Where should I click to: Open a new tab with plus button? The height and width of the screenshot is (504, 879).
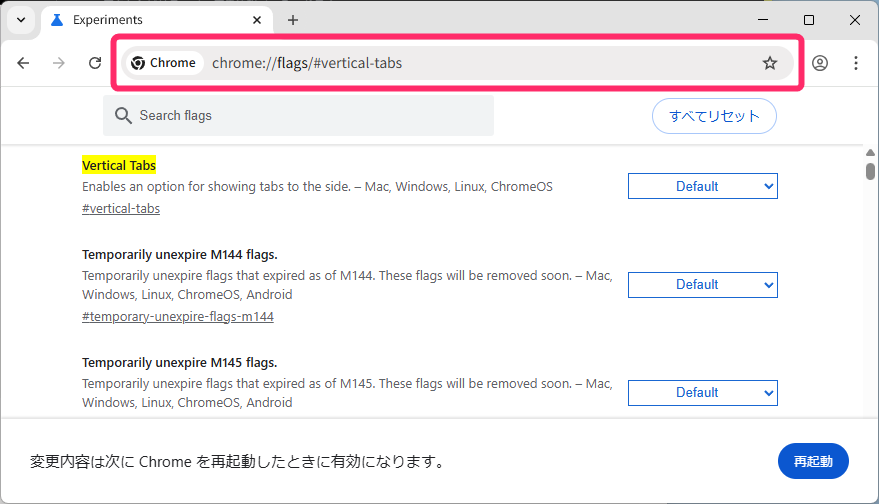(293, 20)
